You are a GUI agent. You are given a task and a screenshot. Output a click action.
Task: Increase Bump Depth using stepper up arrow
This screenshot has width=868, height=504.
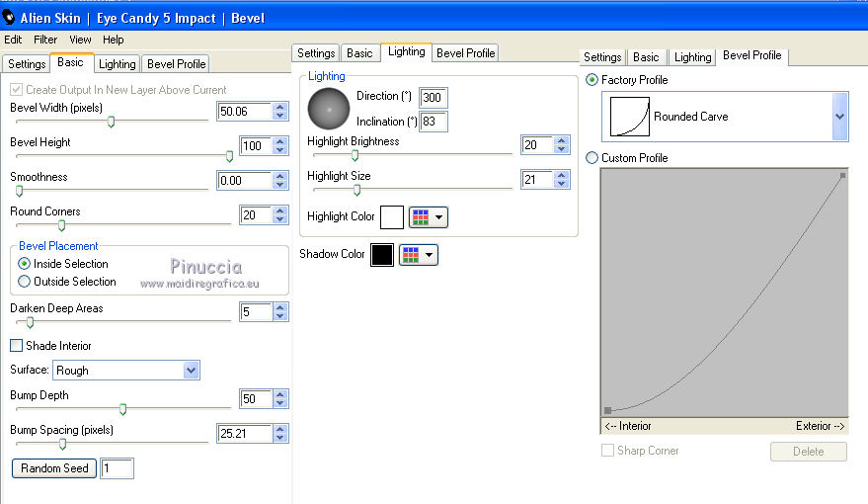pyautogui.click(x=280, y=394)
